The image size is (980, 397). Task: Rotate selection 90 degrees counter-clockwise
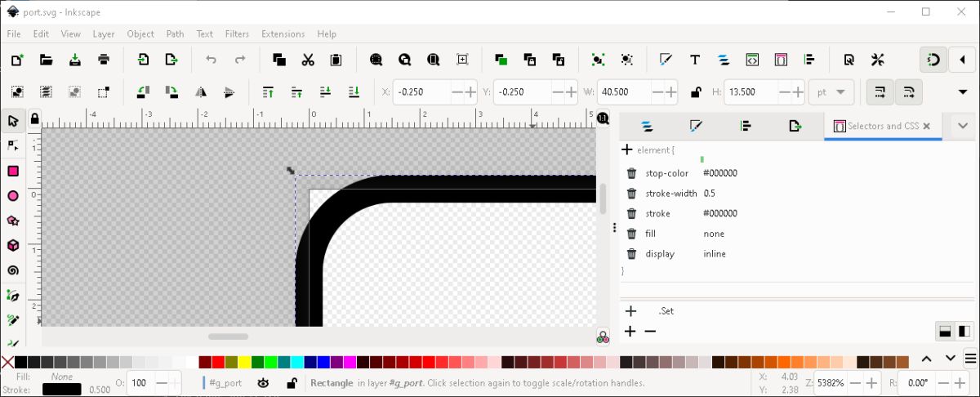(143, 92)
